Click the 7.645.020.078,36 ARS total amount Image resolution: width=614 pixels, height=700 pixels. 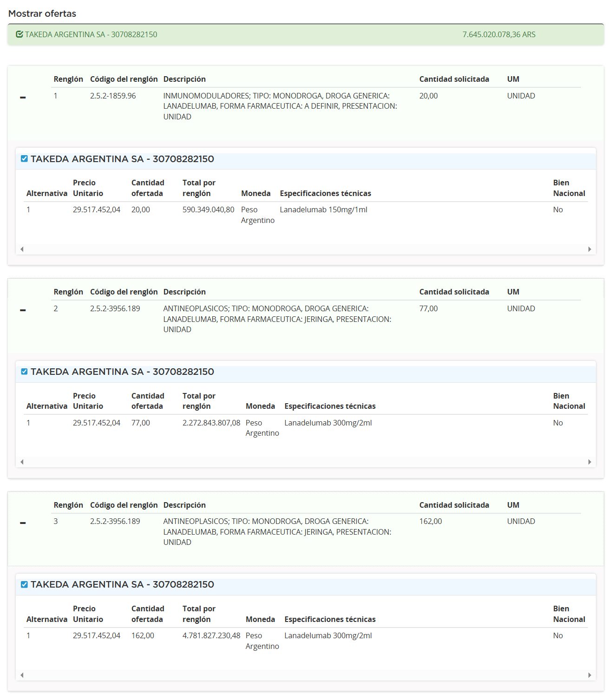499,34
